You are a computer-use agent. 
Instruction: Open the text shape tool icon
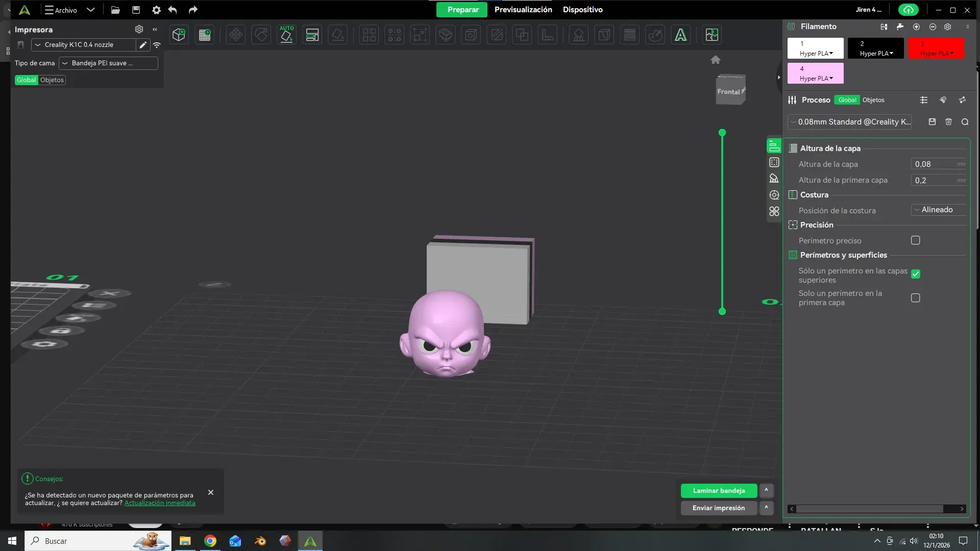click(680, 35)
